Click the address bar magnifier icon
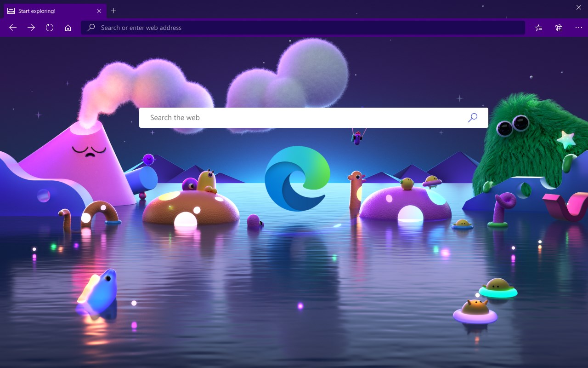Image resolution: width=588 pixels, height=368 pixels. [x=91, y=28]
